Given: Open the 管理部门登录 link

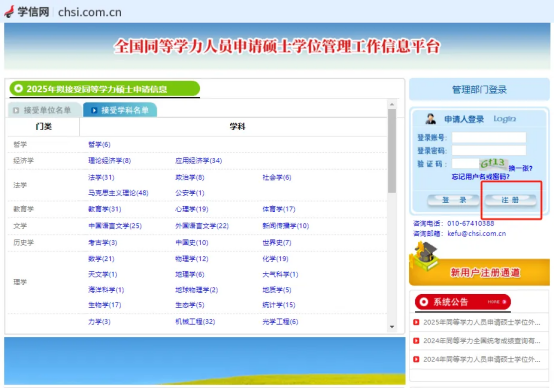Looking at the screenshot, I should [479, 89].
